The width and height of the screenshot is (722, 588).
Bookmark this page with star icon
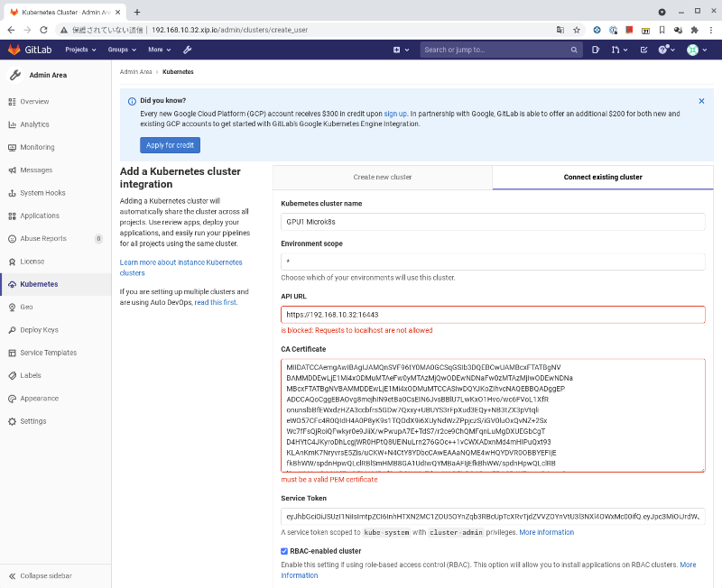click(577, 30)
